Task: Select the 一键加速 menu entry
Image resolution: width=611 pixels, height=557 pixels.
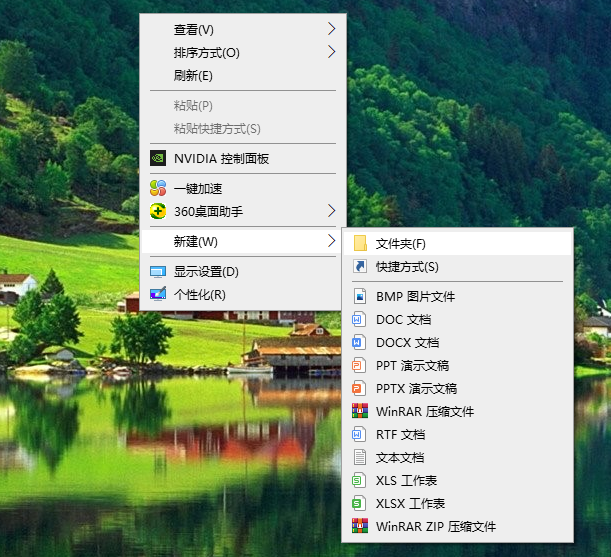Action: pyautogui.click(x=243, y=189)
